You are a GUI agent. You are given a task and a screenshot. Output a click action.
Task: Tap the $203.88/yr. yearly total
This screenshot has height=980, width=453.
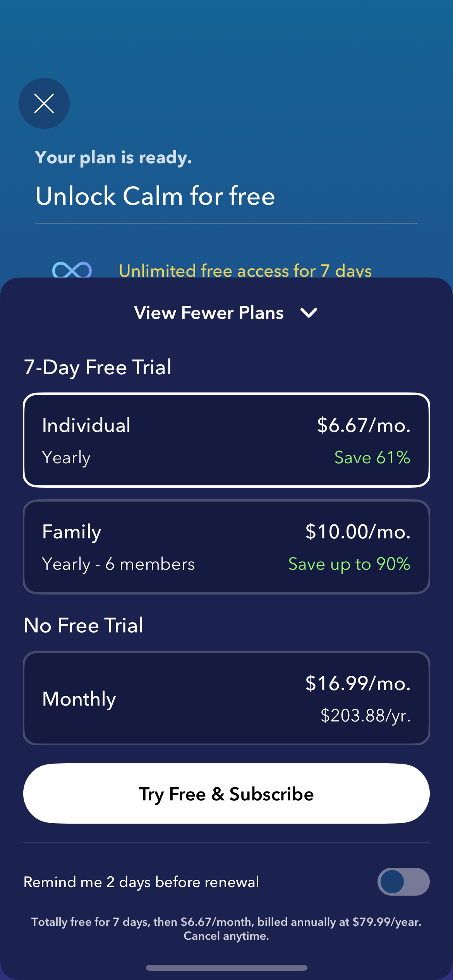[365, 715]
